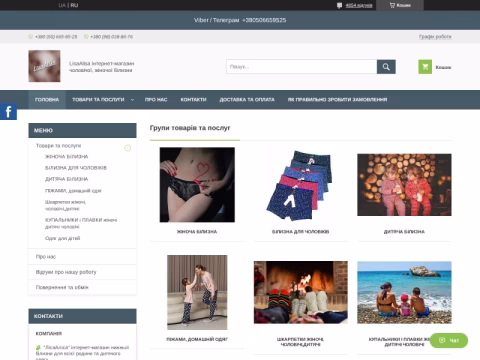
Task: Go to the Головна tab
Action: 47,100
